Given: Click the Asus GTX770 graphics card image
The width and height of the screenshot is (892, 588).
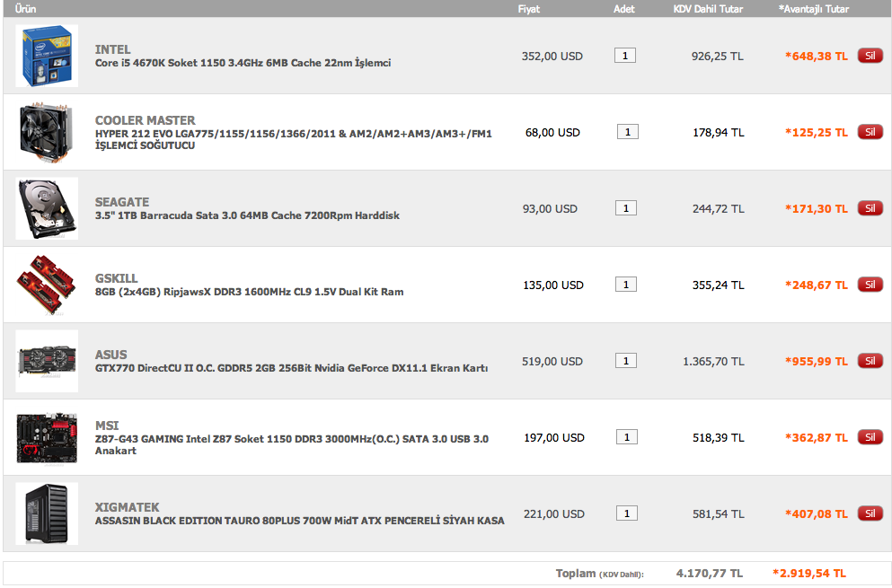Looking at the screenshot, I should [47, 361].
